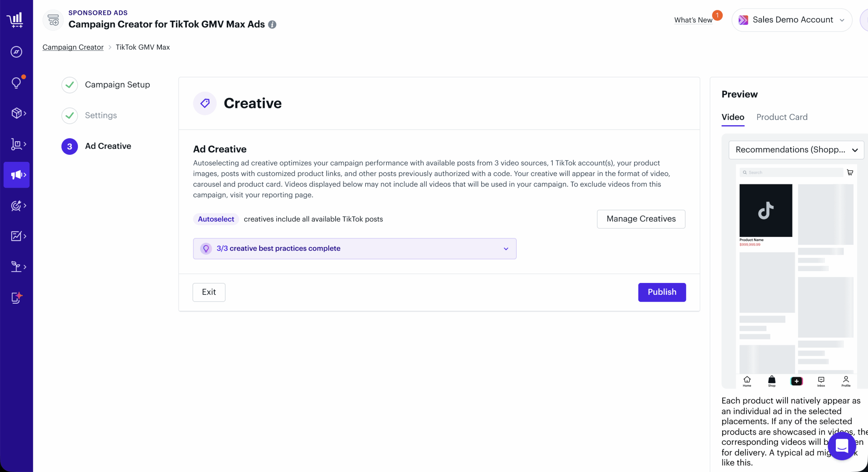The width and height of the screenshot is (868, 472).
Task: Switch to the Product Card tab
Action: click(782, 117)
